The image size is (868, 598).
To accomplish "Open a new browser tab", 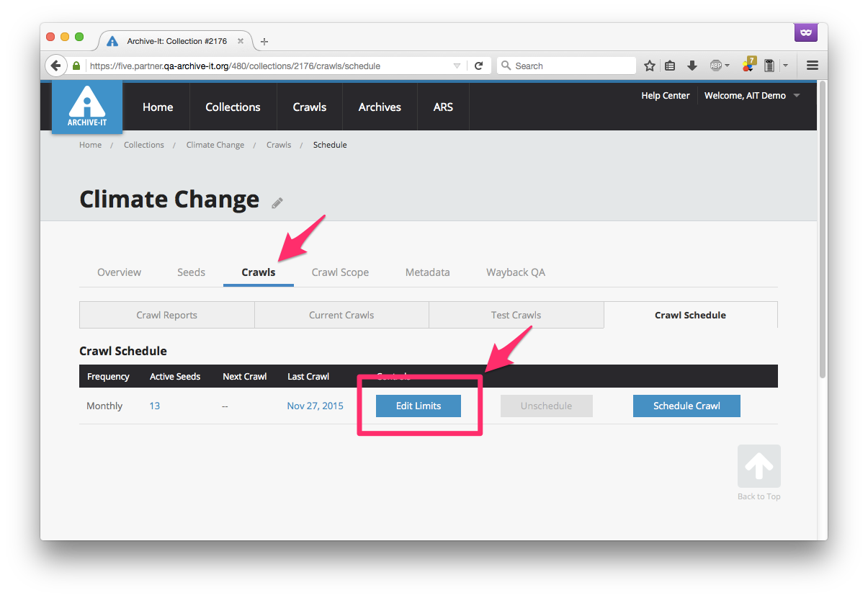I will click(264, 42).
